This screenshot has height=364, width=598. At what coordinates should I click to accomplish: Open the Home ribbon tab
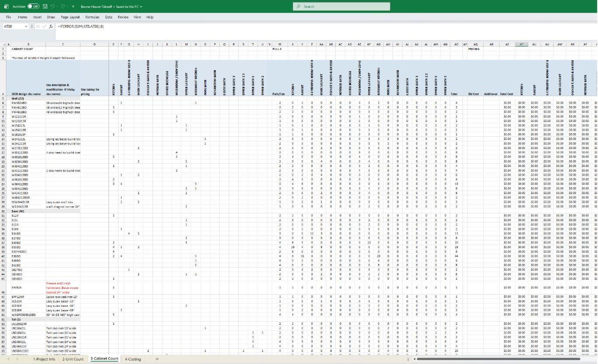click(x=23, y=17)
